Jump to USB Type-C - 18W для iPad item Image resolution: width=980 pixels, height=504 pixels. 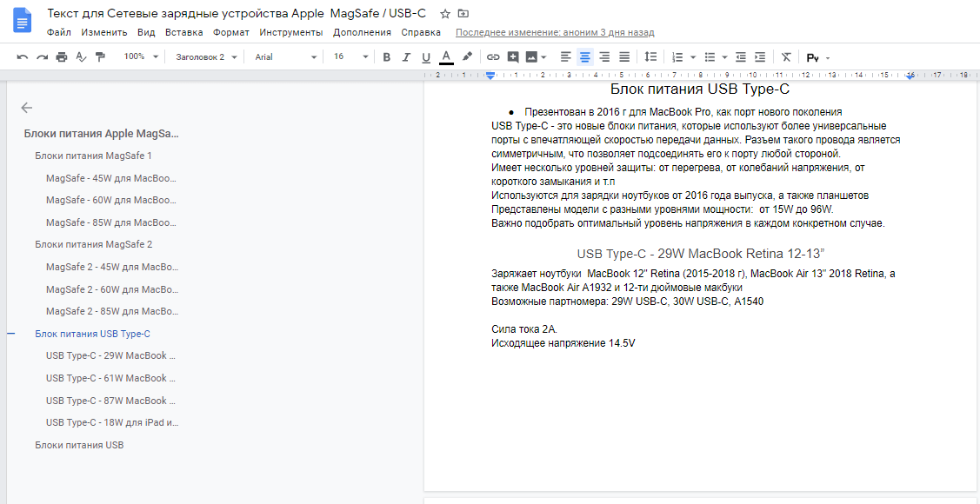[112, 422]
